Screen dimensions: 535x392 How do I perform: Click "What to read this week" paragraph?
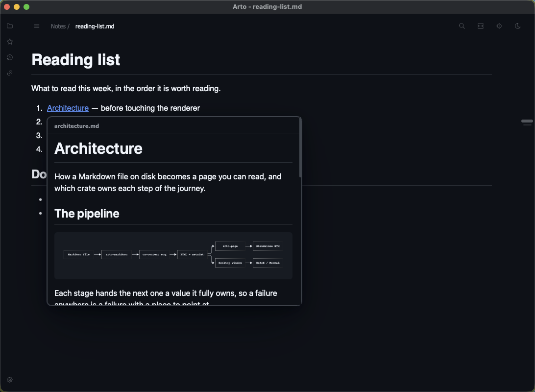click(126, 88)
